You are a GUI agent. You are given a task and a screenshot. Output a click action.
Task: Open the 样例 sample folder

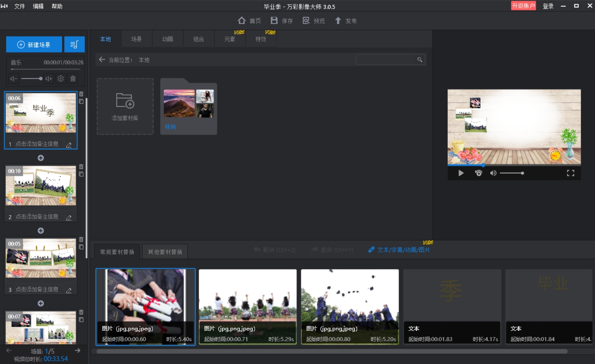click(x=189, y=106)
